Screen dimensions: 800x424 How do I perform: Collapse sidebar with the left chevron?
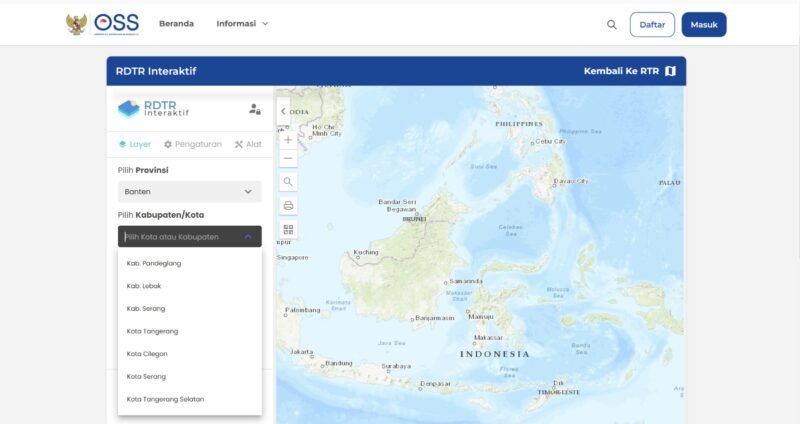tap(283, 111)
